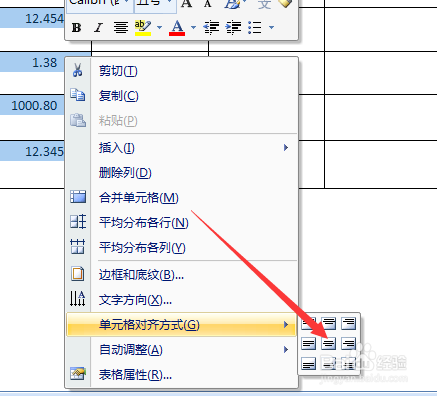The image size is (437, 396).
Task: Align cell bottom right
Action: pos(349,363)
